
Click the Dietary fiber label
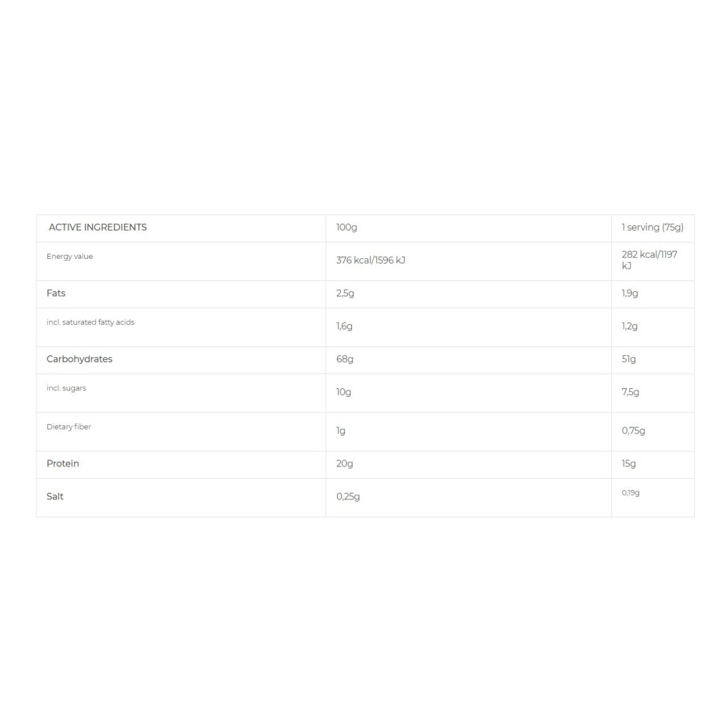click(x=69, y=427)
